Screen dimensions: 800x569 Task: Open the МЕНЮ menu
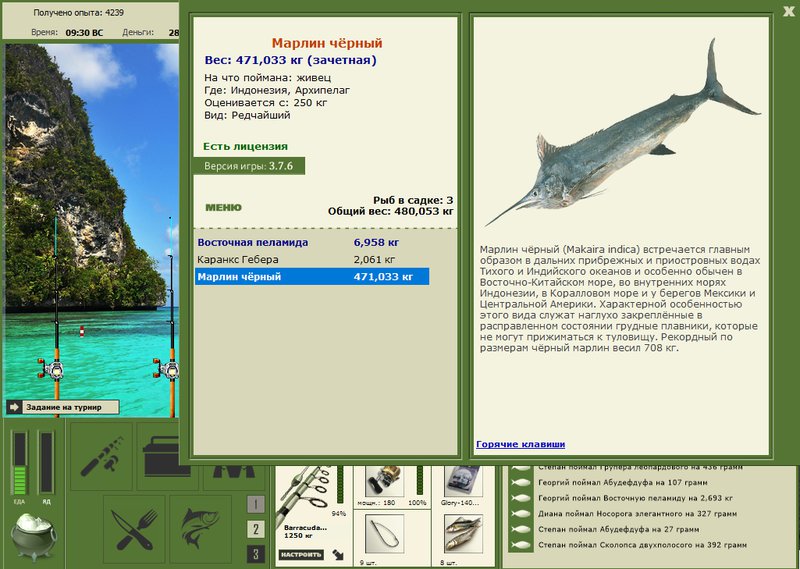tap(223, 207)
